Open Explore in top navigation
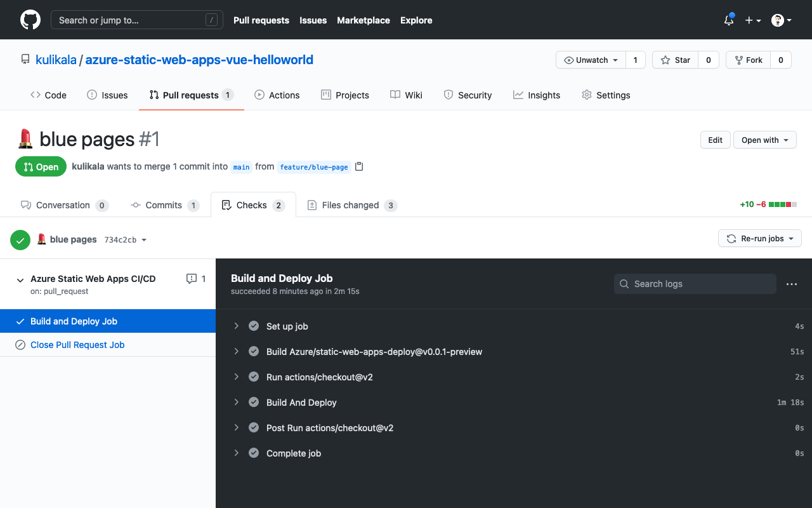 tap(416, 20)
